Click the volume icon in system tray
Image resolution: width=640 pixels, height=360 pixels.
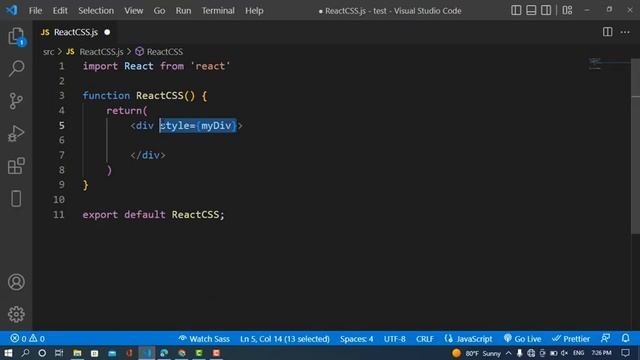pos(564,353)
